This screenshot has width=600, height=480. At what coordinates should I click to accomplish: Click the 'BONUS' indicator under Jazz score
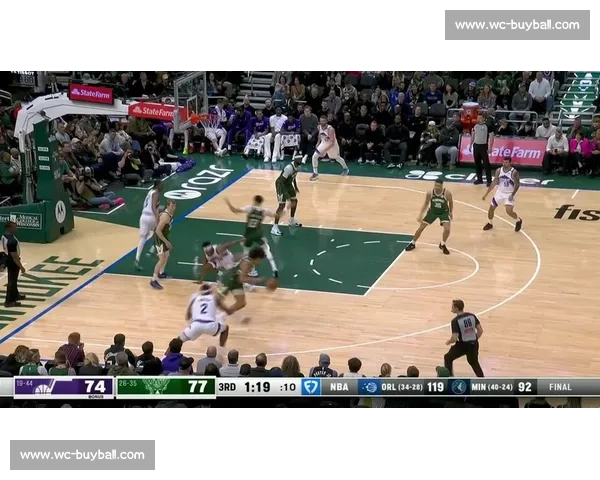96,397
